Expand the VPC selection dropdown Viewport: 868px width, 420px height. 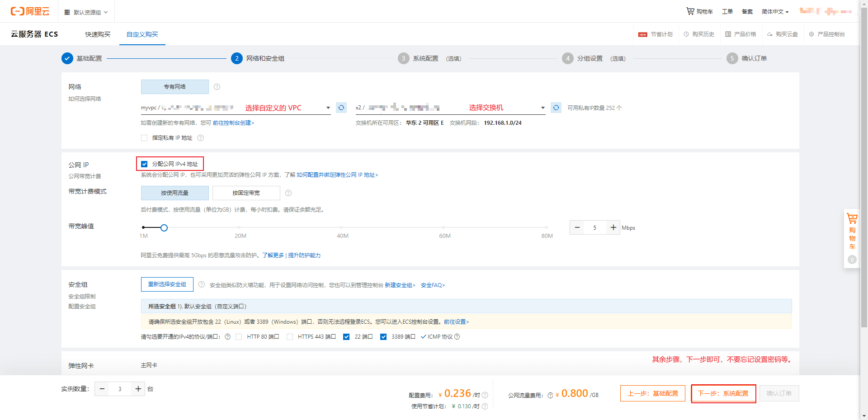pyautogui.click(x=328, y=108)
